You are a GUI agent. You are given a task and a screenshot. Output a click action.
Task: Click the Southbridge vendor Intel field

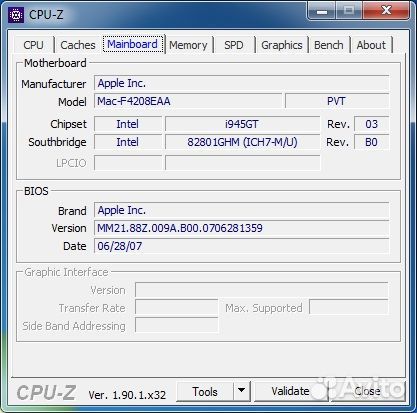pyautogui.click(x=128, y=142)
